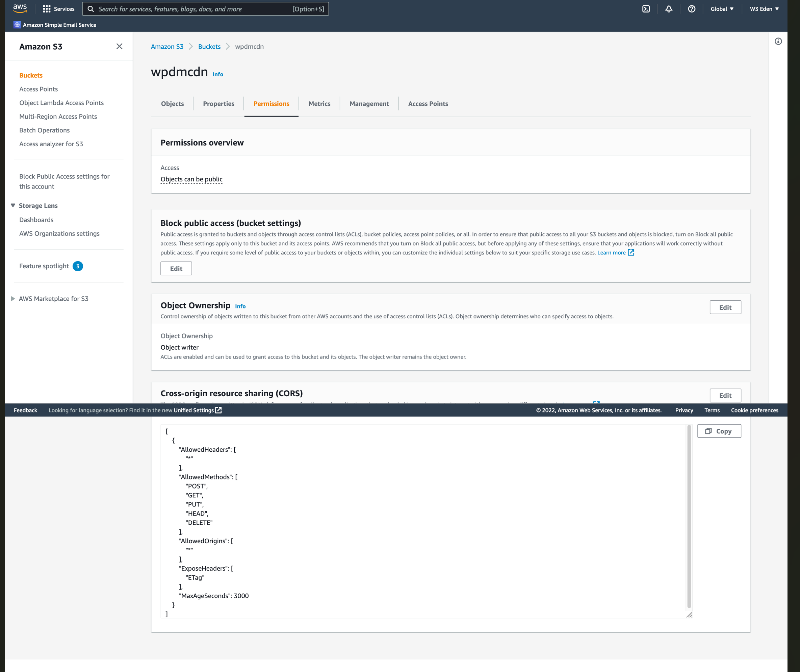Click Objects can be public text

[x=191, y=179]
